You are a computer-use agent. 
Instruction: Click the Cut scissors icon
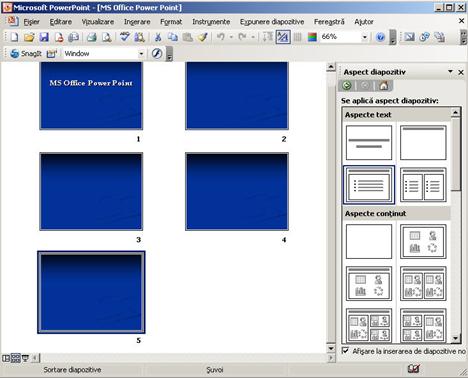pyautogui.click(x=158, y=37)
